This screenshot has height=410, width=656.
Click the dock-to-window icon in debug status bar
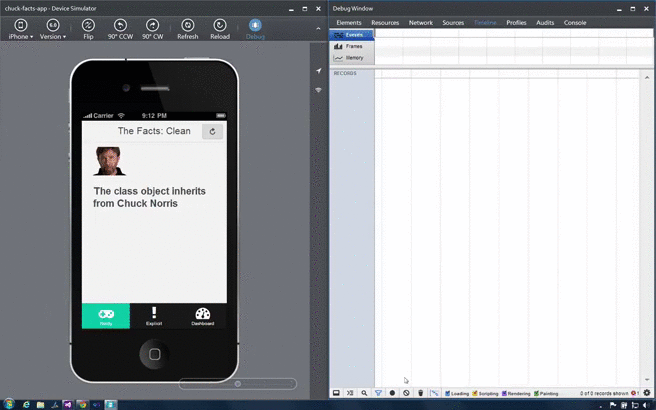336,393
